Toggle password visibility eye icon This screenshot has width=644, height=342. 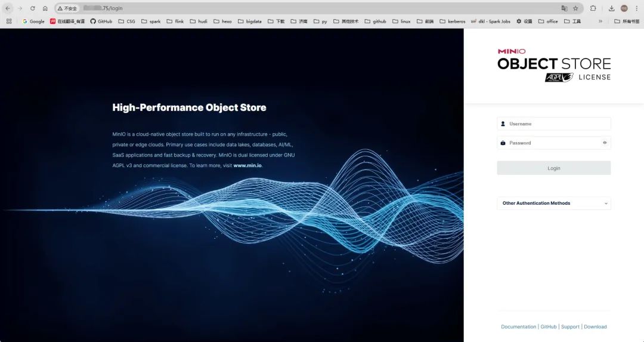pyautogui.click(x=605, y=143)
